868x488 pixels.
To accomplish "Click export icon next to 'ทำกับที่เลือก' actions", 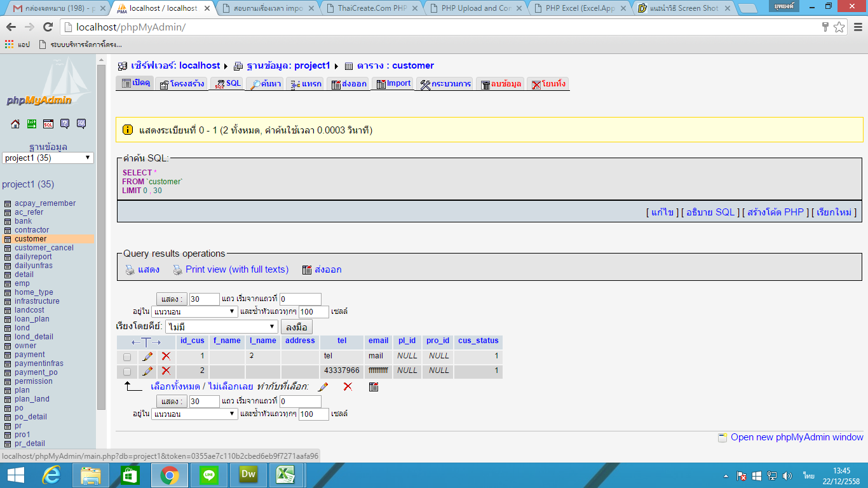I will (x=374, y=386).
